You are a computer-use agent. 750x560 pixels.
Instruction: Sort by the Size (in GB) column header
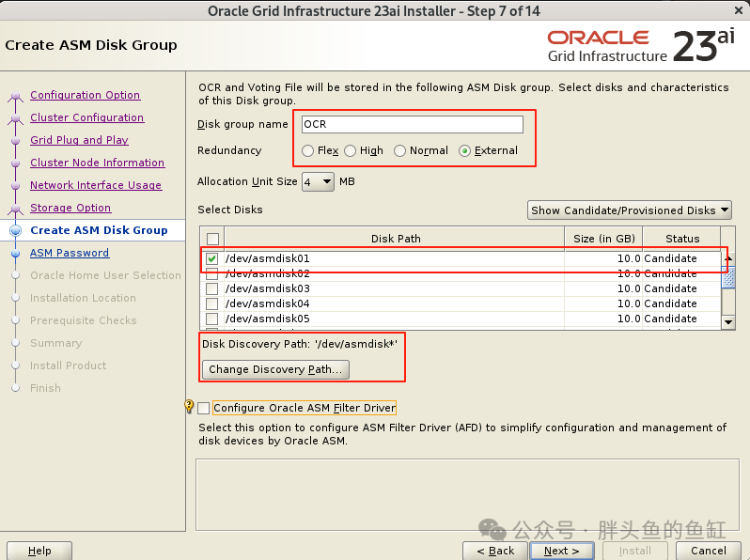pos(604,239)
